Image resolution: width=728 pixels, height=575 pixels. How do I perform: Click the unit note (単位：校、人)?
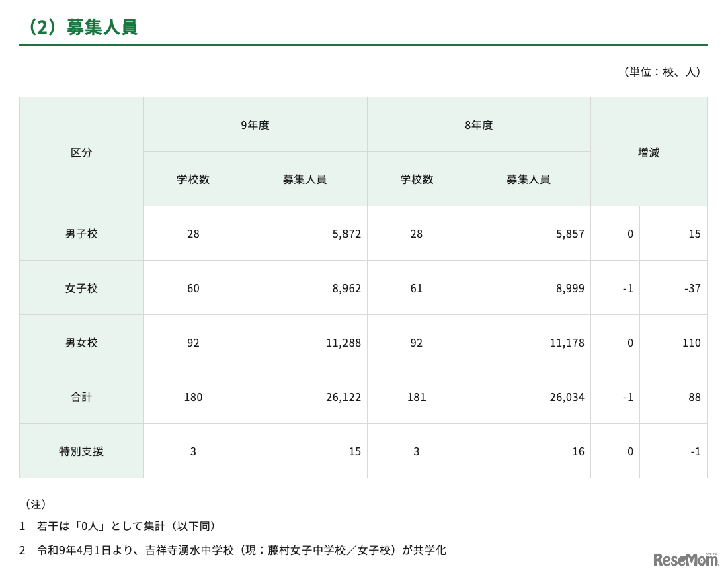point(663,71)
